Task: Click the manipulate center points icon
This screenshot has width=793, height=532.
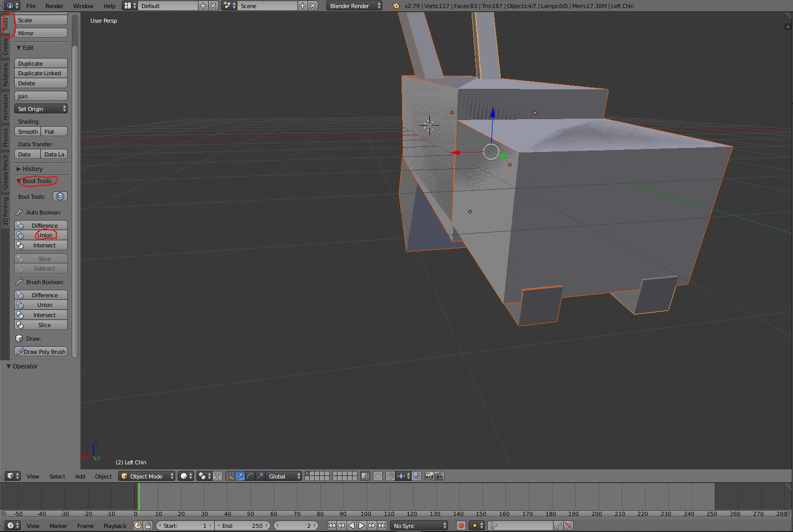Action: click(x=218, y=476)
